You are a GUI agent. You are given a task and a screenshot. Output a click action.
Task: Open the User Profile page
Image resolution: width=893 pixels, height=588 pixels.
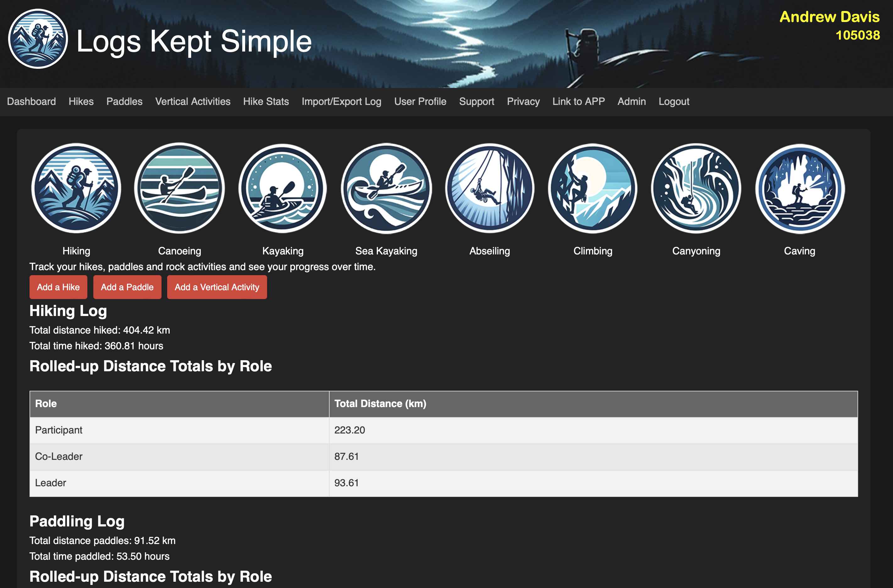pyautogui.click(x=420, y=102)
